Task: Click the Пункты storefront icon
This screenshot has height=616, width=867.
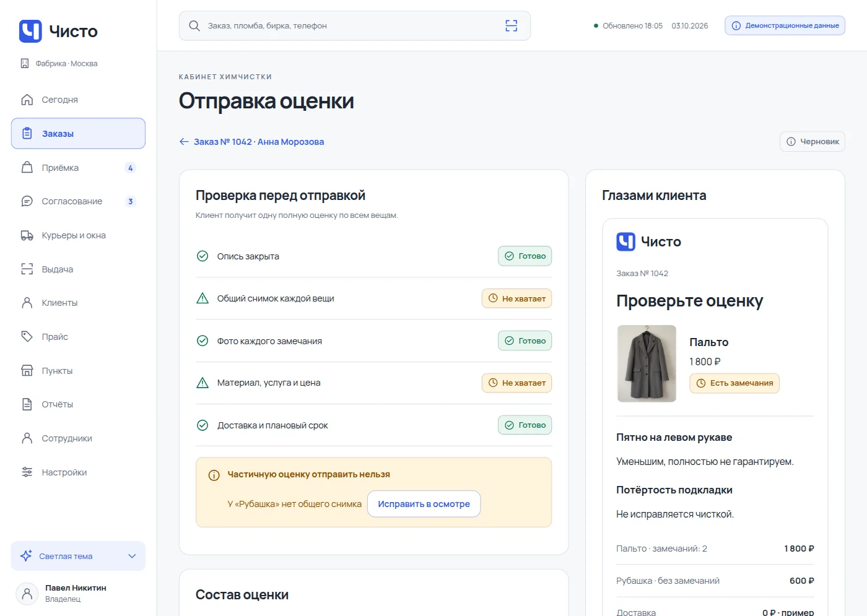Action: (x=27, y=371)
